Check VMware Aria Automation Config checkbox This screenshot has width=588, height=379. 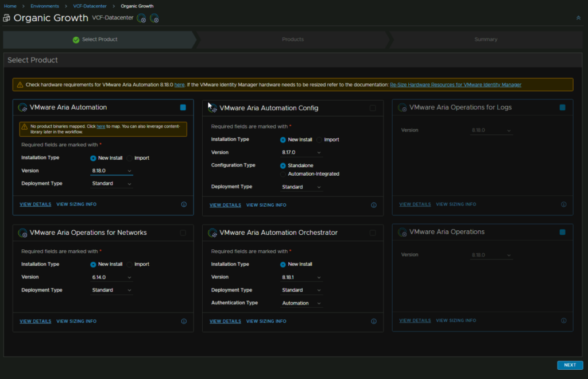point(373,109)
